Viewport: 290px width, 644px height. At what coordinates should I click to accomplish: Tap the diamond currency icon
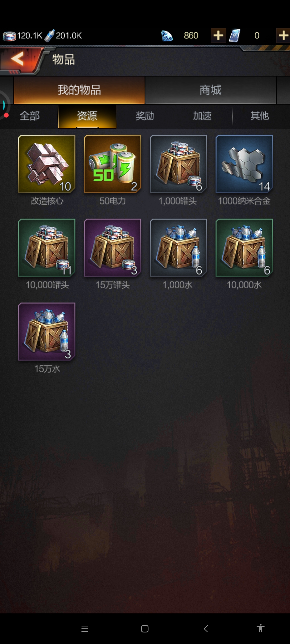(x=167, y=36)
